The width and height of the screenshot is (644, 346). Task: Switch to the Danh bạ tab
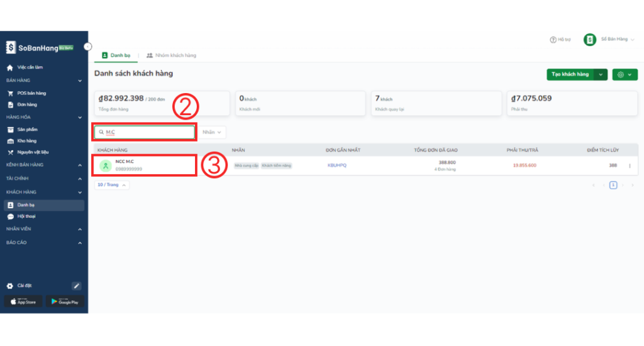click(x=116, y=55)
